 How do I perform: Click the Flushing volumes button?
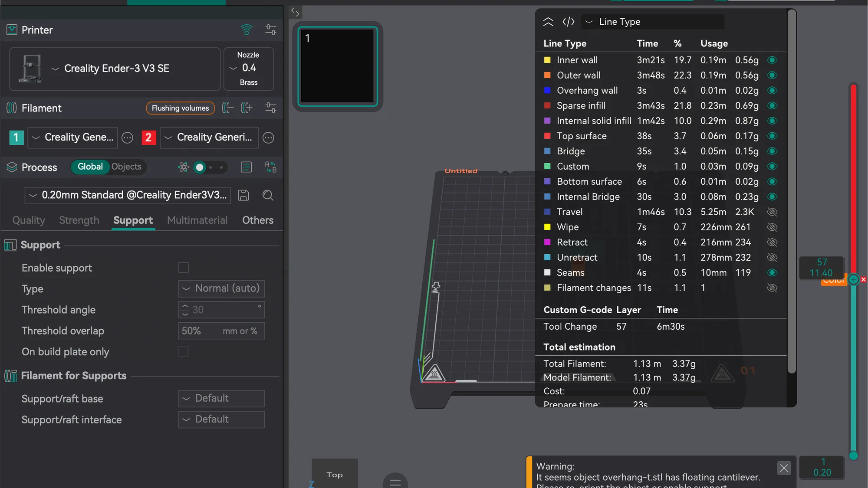tap(180, 108)
